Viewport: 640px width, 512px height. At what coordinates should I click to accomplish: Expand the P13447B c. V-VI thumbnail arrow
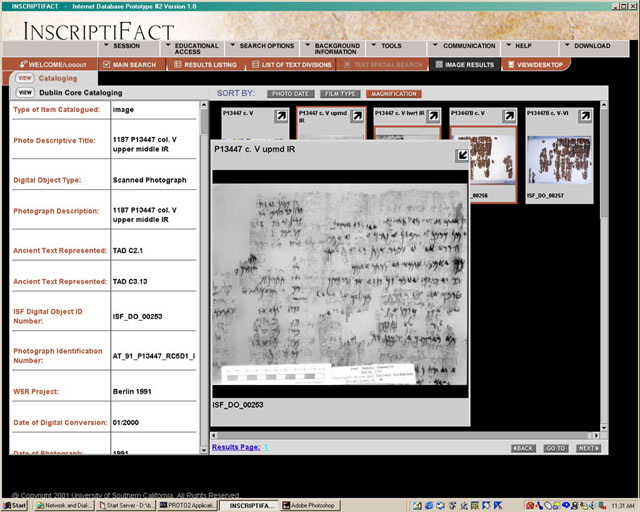[x=585, y=116]
